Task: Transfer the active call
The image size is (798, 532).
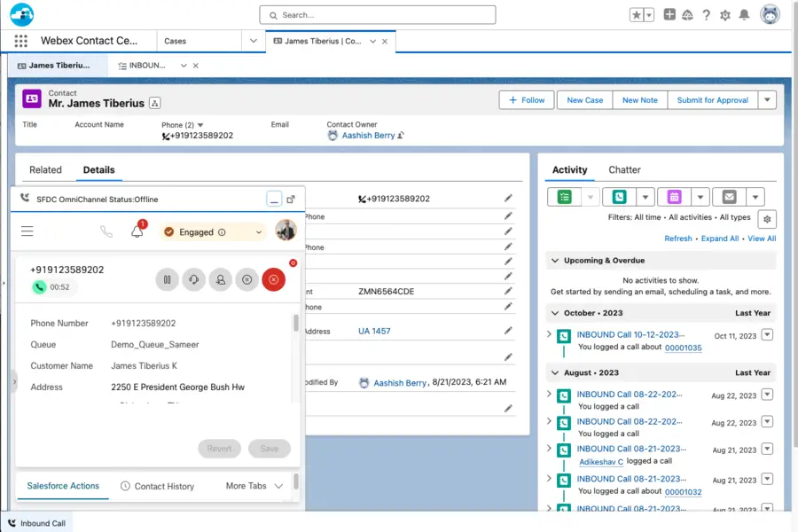Action: point(221,279)
